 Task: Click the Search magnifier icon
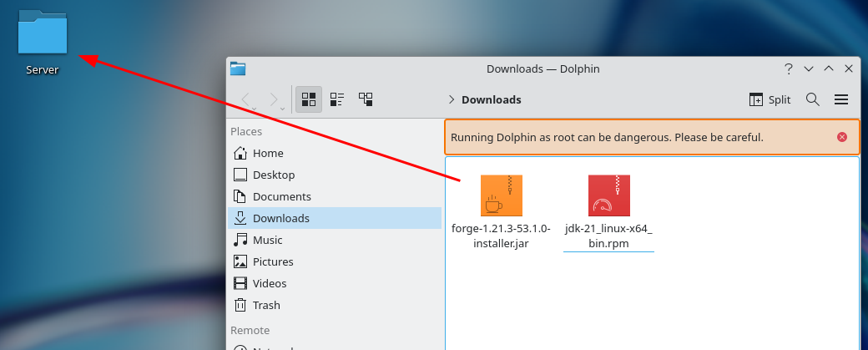[812, 99]
